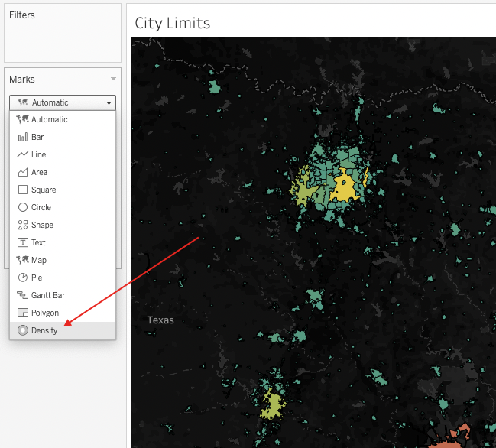Pick the Area chart icon

22,172
